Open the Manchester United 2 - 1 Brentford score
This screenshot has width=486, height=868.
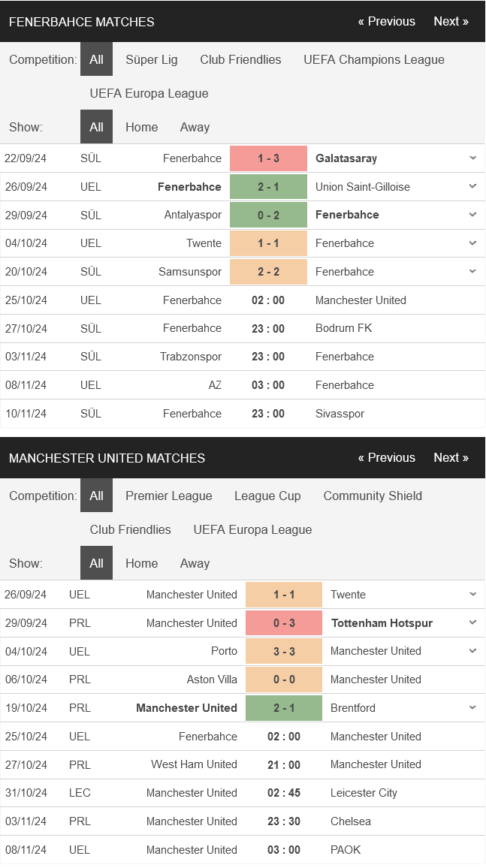pyautogui.click(x=284, y=708)
